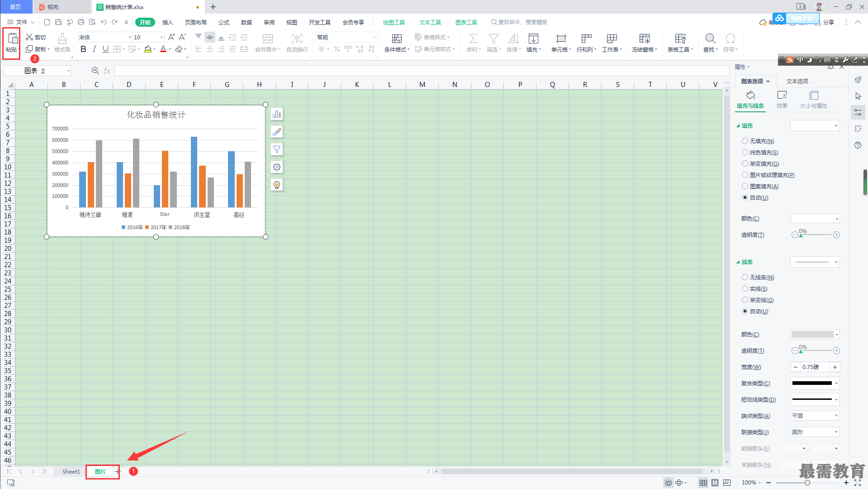Click the Format Painter (格式刷) icon
The width and height of the screenshot is (868, 489).
tap(62, 38)
